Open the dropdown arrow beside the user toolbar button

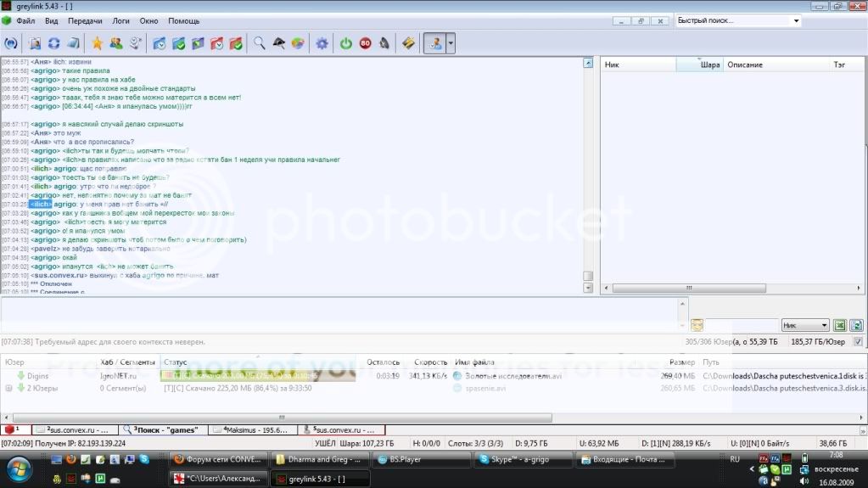pos(451,42)
